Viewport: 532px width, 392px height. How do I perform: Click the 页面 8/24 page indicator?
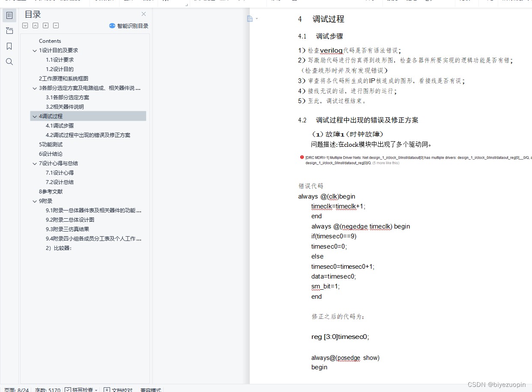click(x=16, y=390)
